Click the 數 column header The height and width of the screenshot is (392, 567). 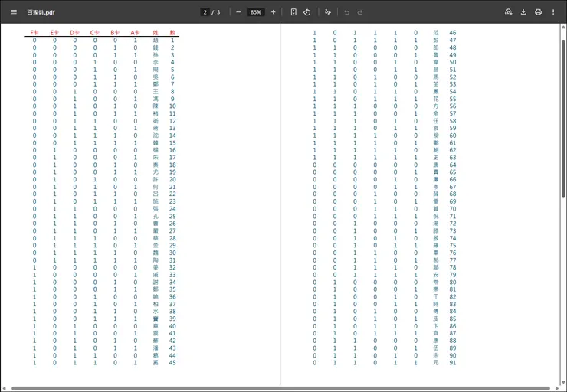click(172, 32)
